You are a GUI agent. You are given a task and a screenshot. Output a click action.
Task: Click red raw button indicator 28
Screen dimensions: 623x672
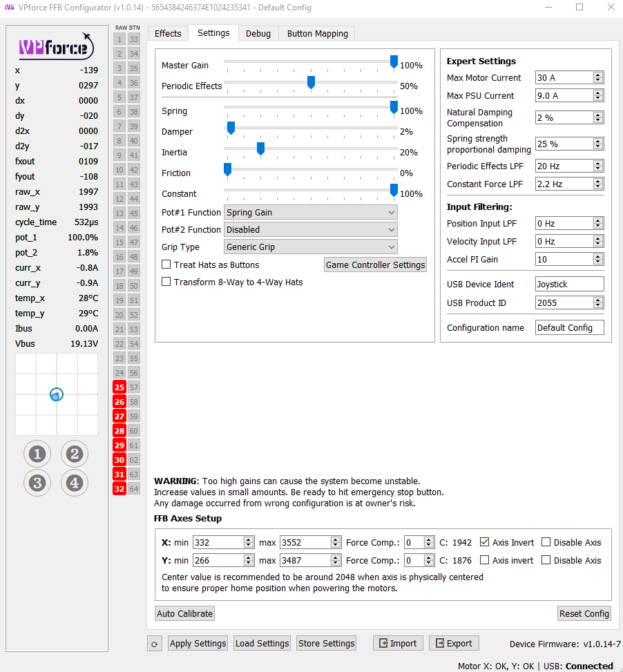pos(119,431)
